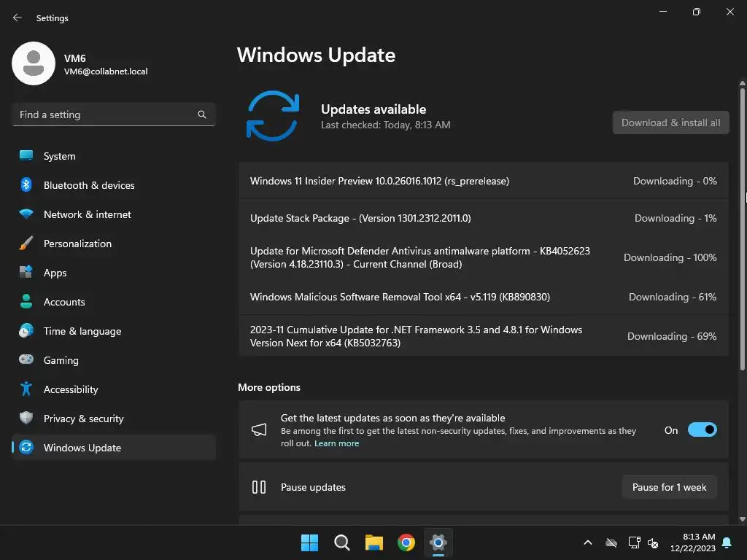Screen dimensions: 747x560
Task: Click Last checked: Today, 8:13 AM text
Action: pyautogui.click(x=385, y=125)
